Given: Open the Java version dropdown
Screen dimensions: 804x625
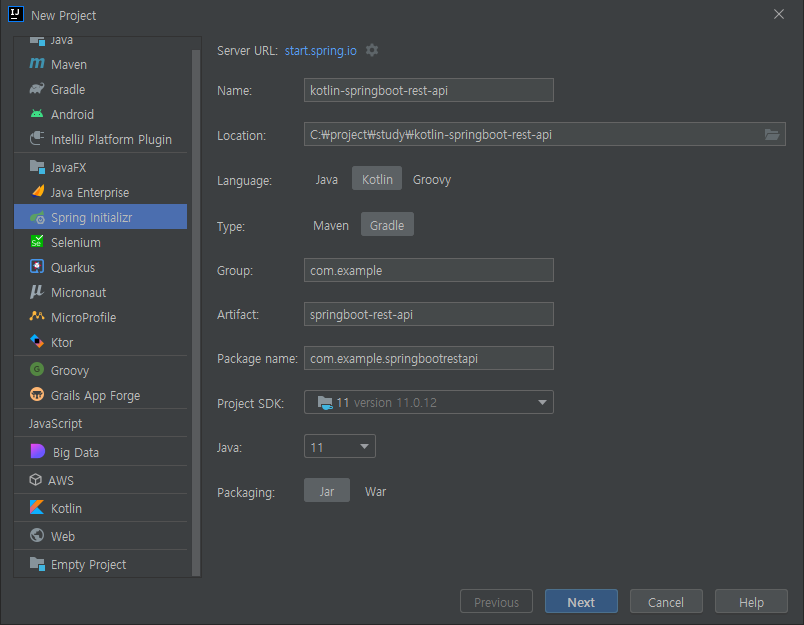Looking at the screenshot, I should (x=339, y=447).
